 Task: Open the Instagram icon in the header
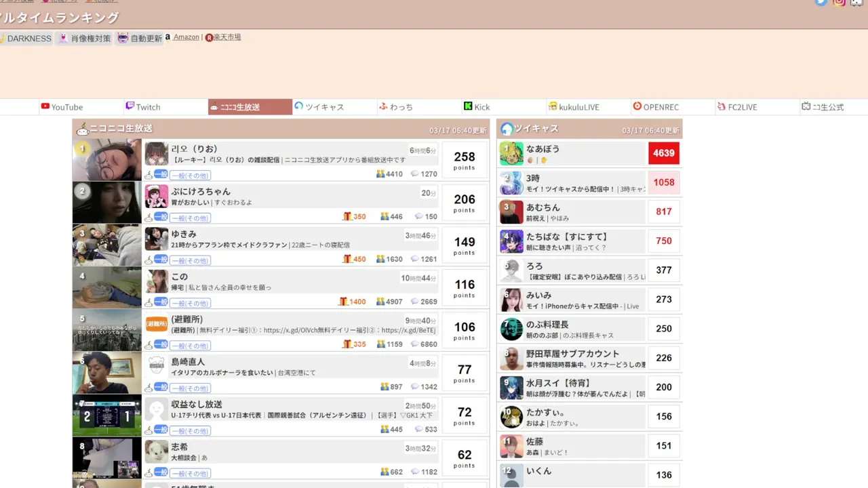(840, 2)
